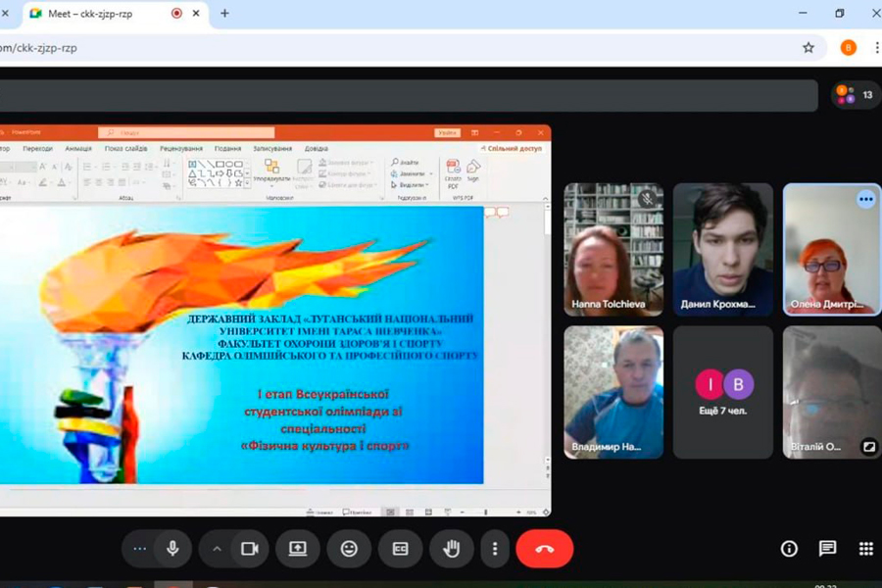The image size is (882, 588).
Task: Open the 'Ещё 7 чел.' participants tile
Action: click(723, 392)
